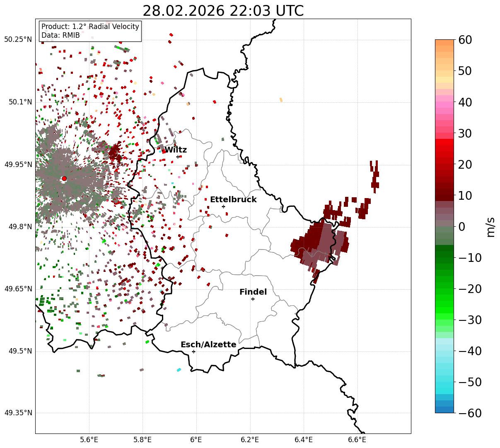Click the 6°E longitude label

point(196,440)
